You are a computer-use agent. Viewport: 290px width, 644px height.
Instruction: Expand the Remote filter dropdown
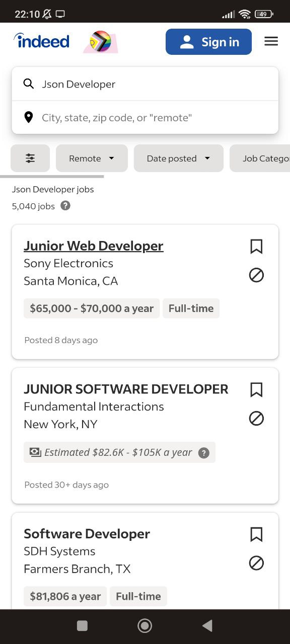(92, 158)
